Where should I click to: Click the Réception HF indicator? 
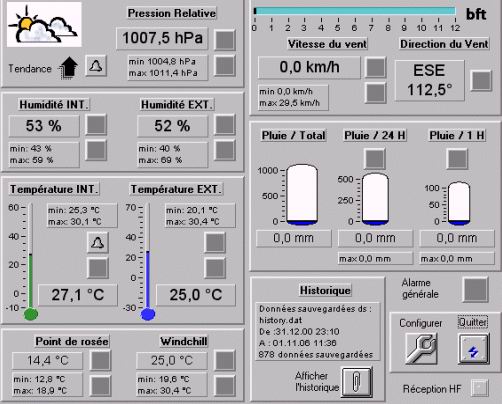coord(480,388)
